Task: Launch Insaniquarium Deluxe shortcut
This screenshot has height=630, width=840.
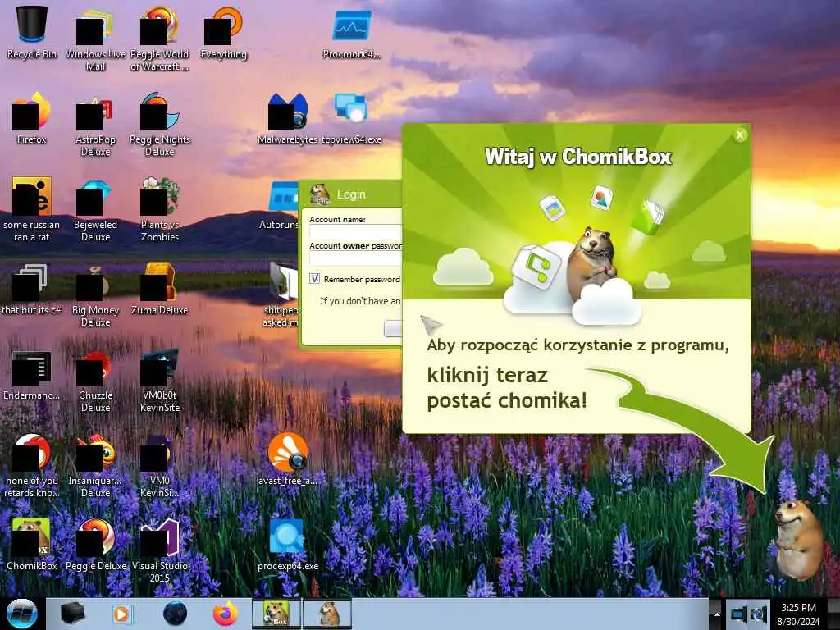Action: point(95,465)
